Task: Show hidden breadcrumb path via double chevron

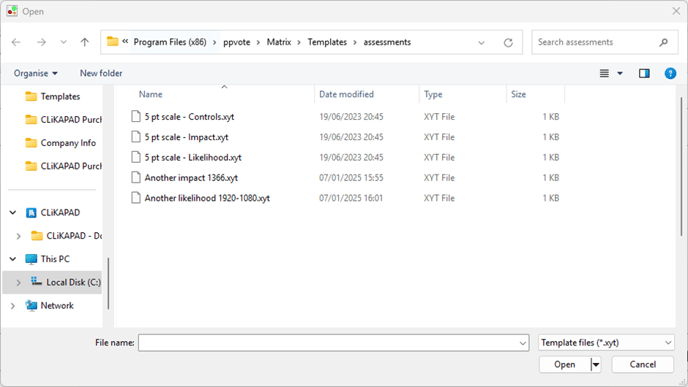Action: point(125,41)
